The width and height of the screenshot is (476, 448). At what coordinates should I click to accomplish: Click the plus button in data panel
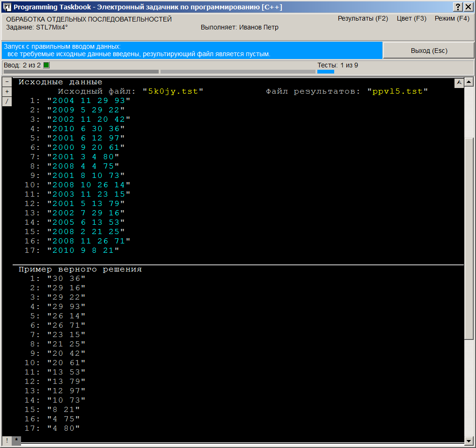[x=7, y=92]
